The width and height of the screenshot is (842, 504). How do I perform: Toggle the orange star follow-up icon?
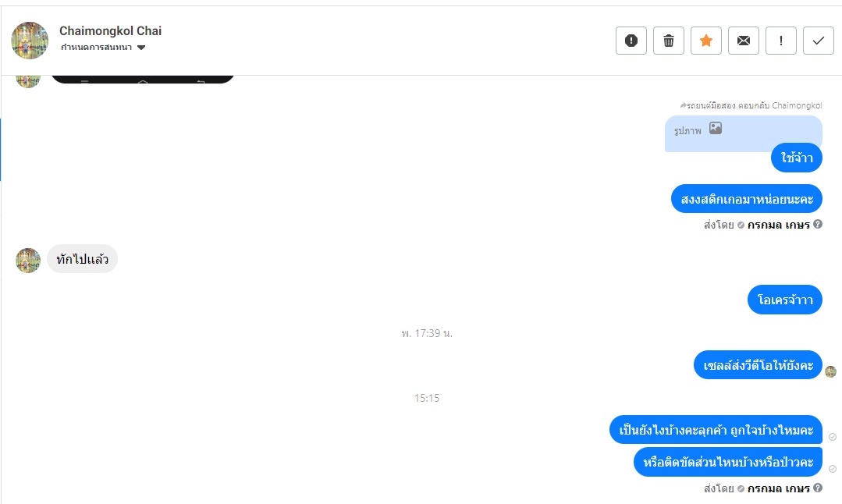706,41
